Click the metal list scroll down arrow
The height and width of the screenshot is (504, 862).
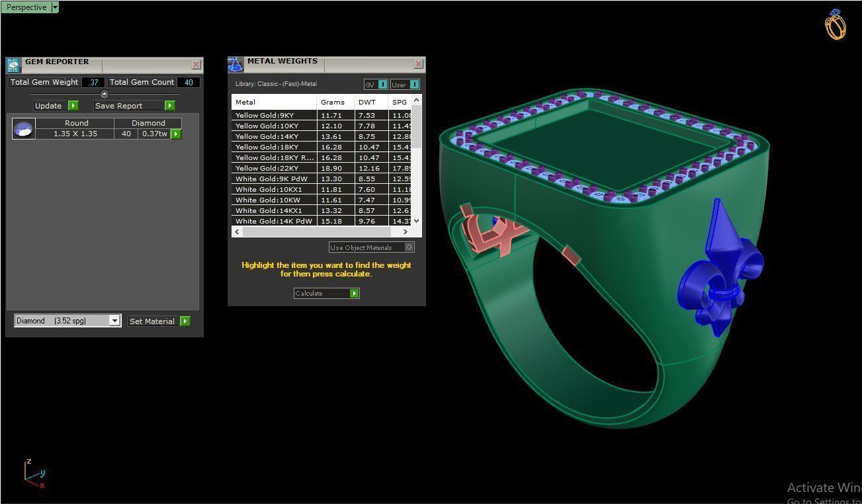416,221
